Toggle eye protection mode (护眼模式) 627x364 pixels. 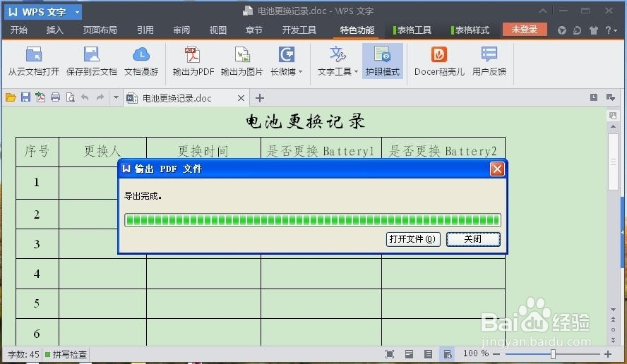click(382, 61)
